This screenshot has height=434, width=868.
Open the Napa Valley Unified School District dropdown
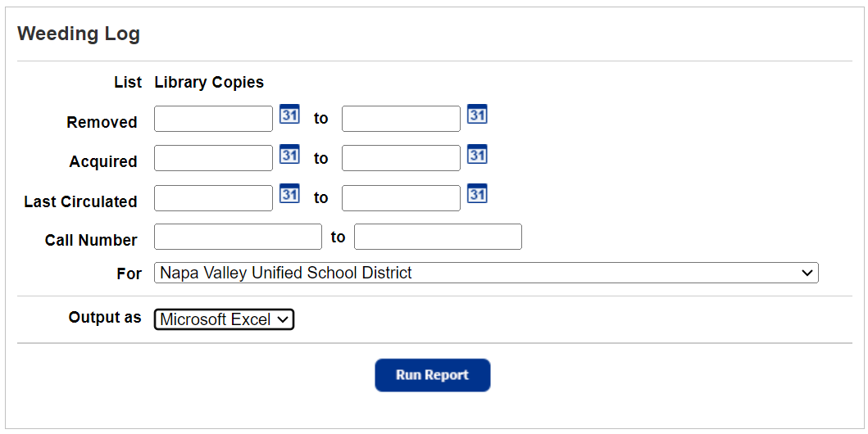point(486,274)
